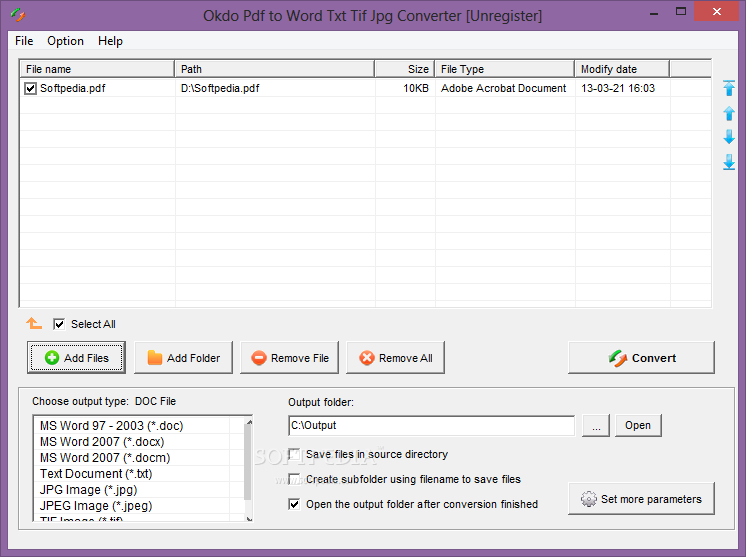The height and width of the screenshot is (557, 746).
Task: Click the D:\Softpedia.pdf path cell
Action: (220, 88)
